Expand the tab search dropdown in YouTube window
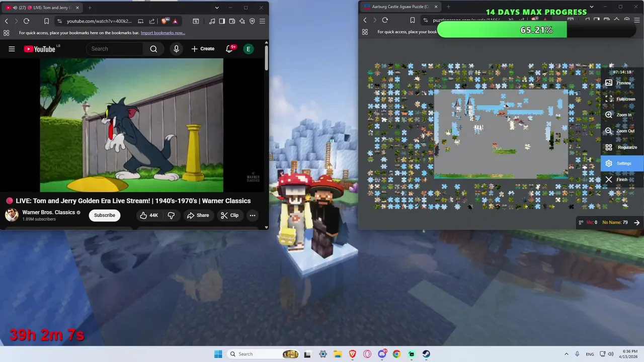The image size is (644, 362). (x=217, y=8)
